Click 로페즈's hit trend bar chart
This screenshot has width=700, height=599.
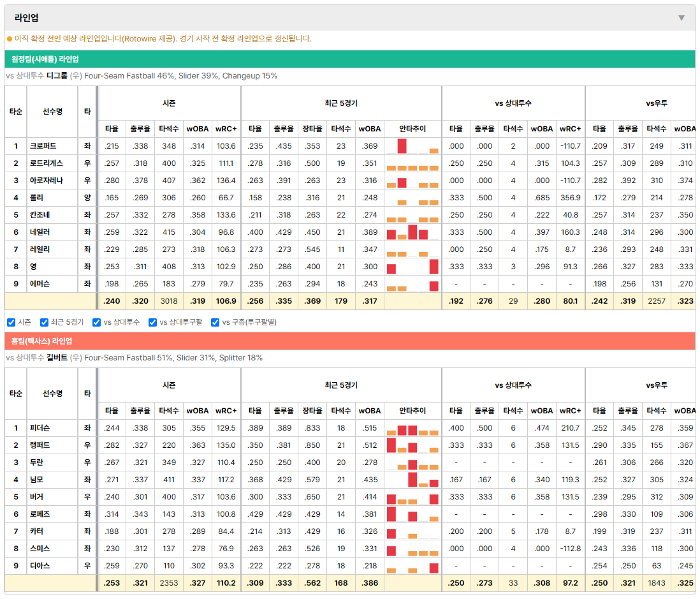click(x=412, y=514)
